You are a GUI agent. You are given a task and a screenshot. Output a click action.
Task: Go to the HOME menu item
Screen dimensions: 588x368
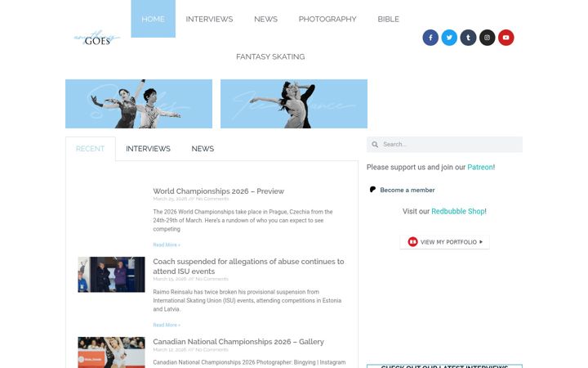coord(153,19)
